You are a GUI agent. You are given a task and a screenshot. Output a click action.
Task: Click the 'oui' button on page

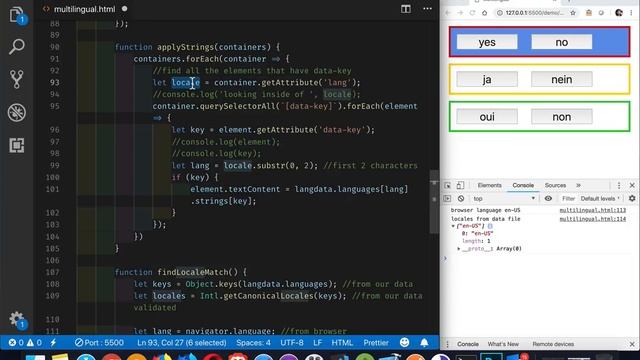(x=487, y=117)
